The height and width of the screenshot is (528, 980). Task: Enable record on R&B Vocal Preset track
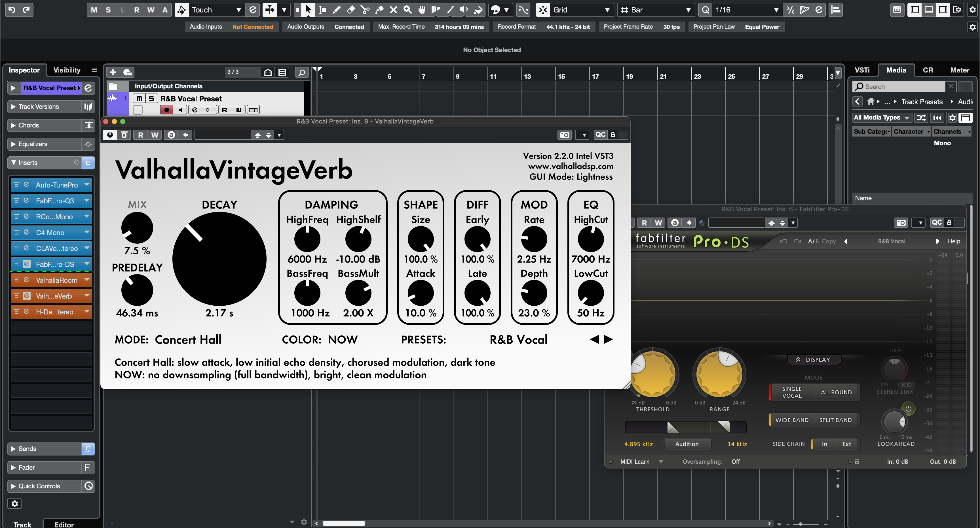tap(166, 110)
